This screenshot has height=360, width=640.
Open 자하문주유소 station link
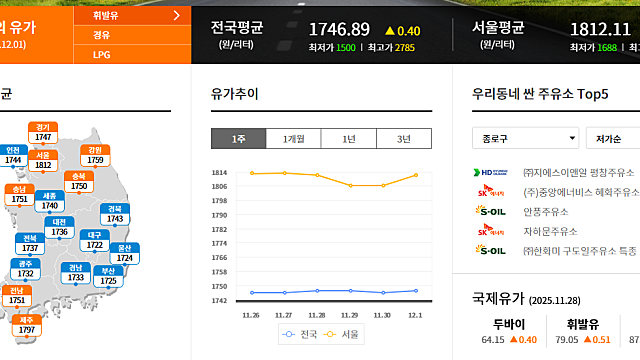pyautogui.click(x=550, y=231)
